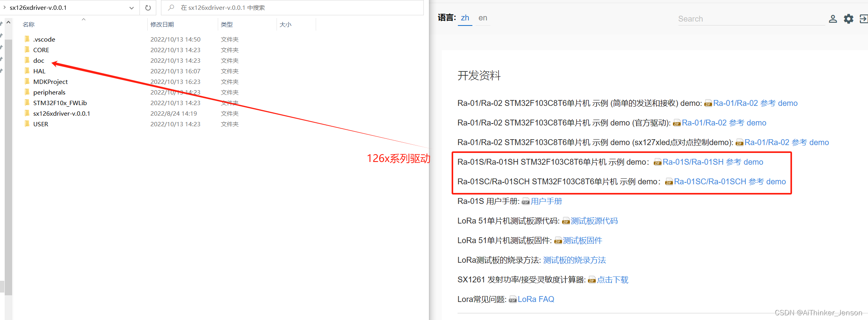Click PDF icon beside LoRa FAQ
This screenshot has height=320, width=868.
tap(513, 300)
